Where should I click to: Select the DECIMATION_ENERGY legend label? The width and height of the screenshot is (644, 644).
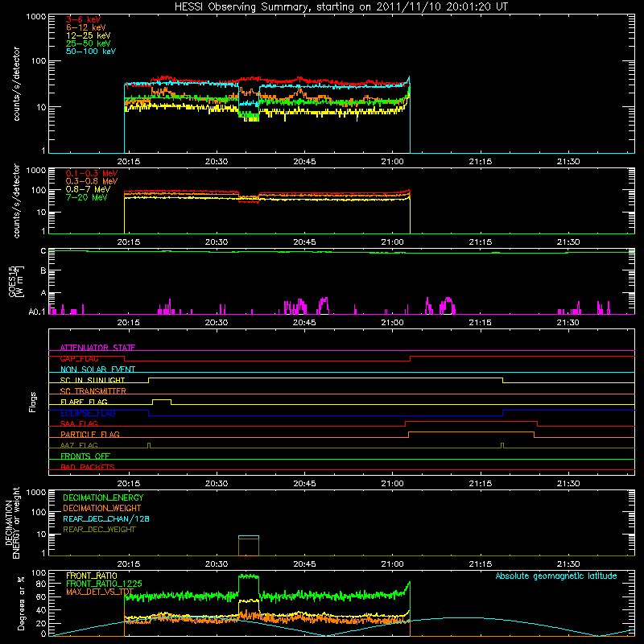coord(103,497)
